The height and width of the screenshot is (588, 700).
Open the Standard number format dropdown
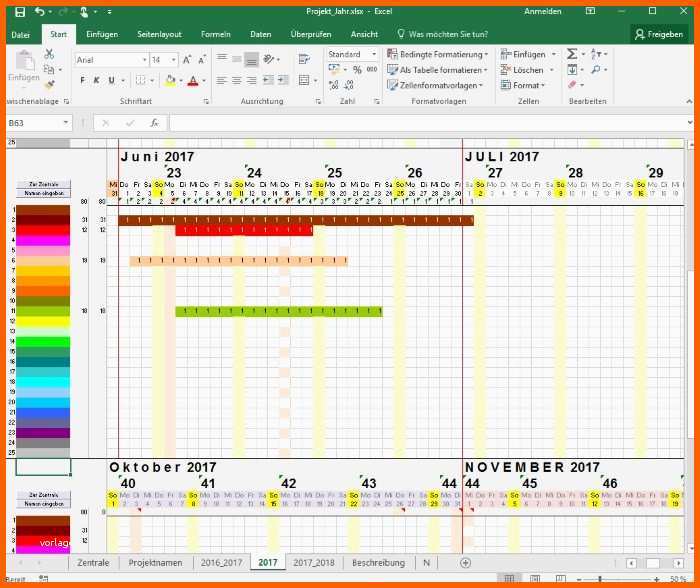tap(374, 54)
